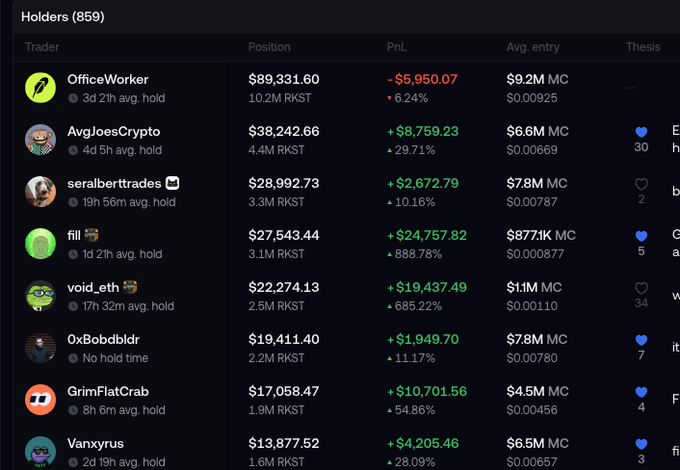Select the +$10,701.56 PnL value
This screenshot has width=680, height=470.
coord(427,392)
